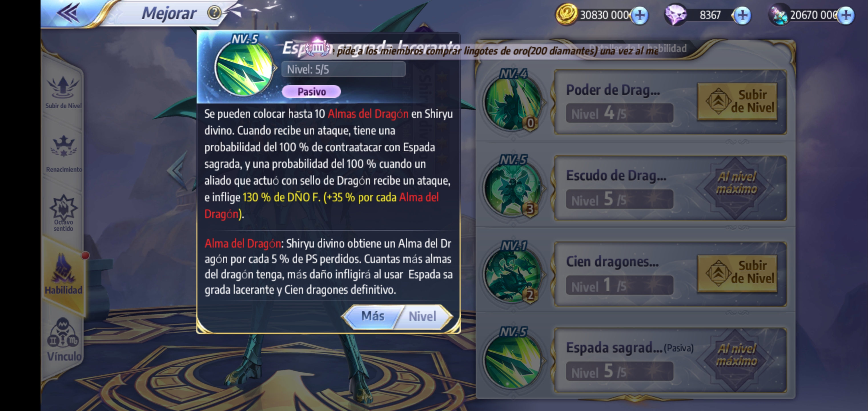Open the Renacimiento tab

(x=64, y=153)
